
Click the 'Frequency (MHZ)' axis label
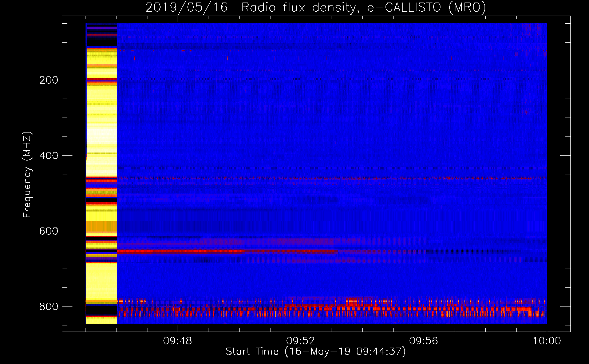(x=27, y=174)
